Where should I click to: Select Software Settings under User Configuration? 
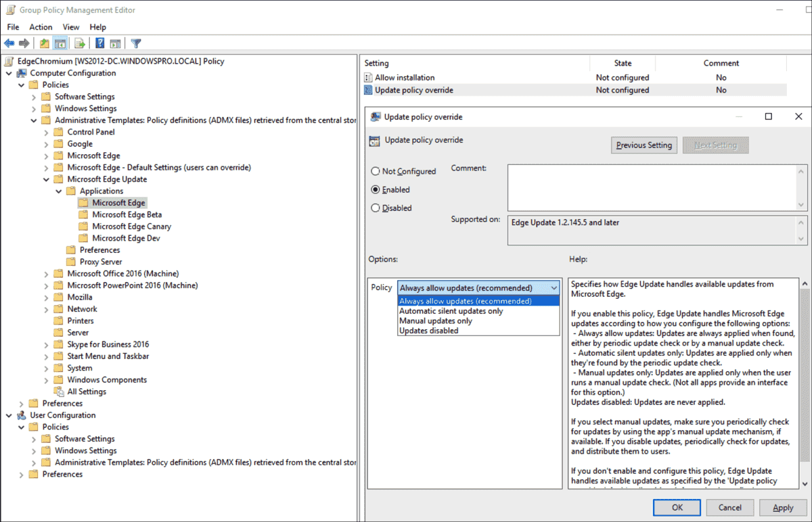click(x=85, y=439)
